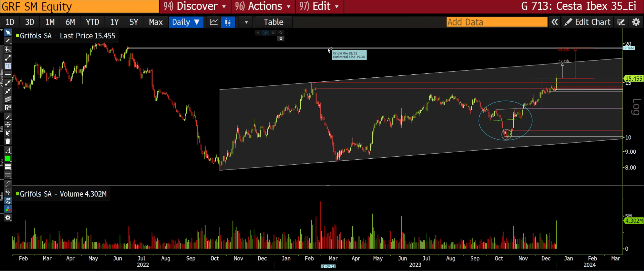This screenshot has width=644, height=271.
Task: Click the mini floating toolbar settings icon
Action: pos(281,39)
